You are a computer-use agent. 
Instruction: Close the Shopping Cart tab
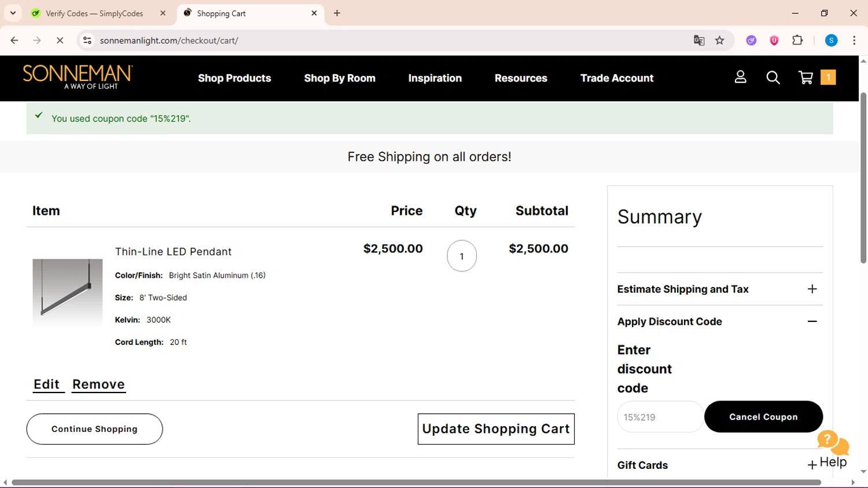click(314, 13)
